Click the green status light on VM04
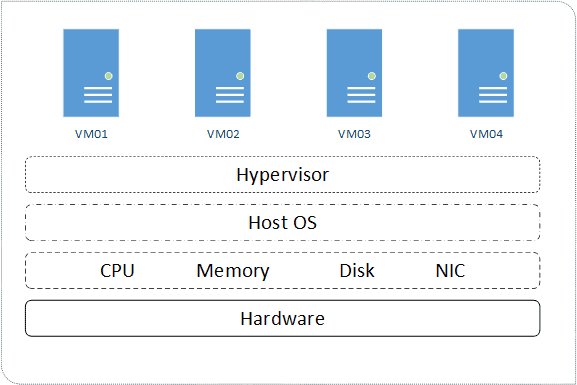Screen dimensions: 577x385 [x=503, y=76]
